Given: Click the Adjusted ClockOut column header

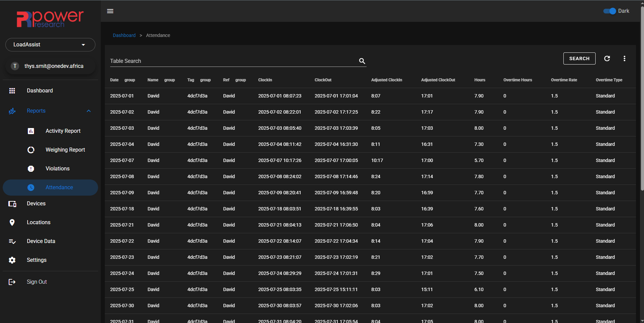Looking at the screenshot, I should click(438, 80).
